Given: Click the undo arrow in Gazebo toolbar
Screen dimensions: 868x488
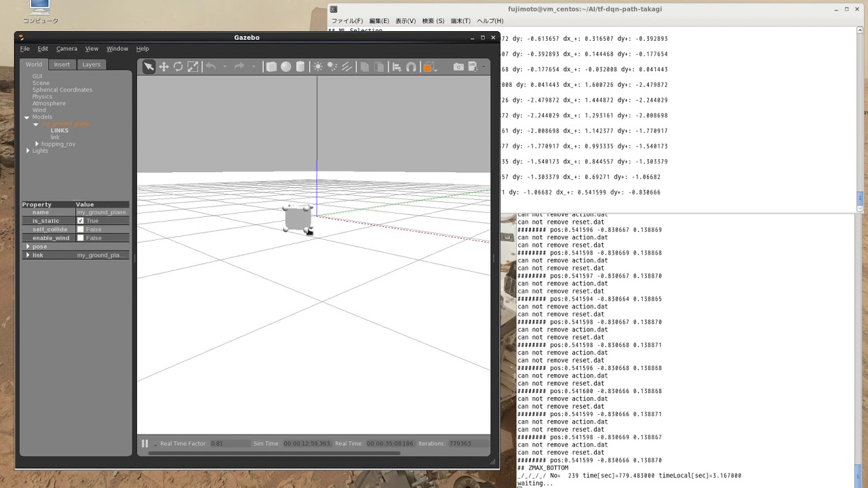Looking at the screenshot, I should pyautogui.click(x=211, y=66).
